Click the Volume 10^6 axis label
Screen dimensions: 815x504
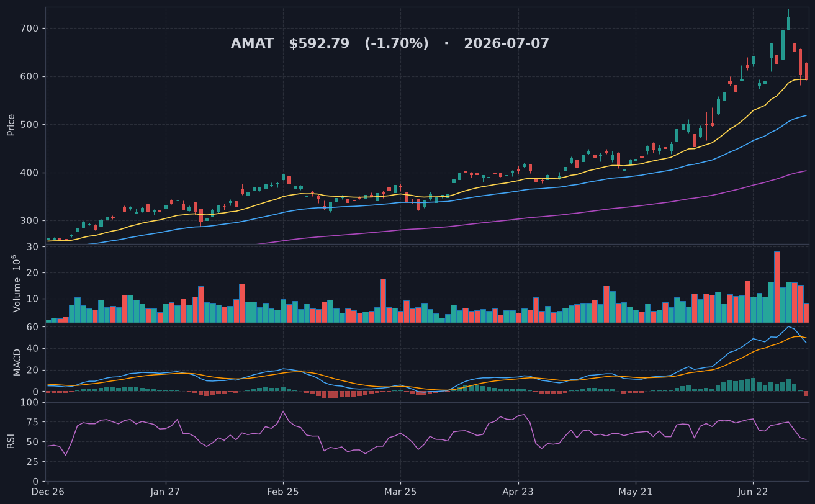16,284
